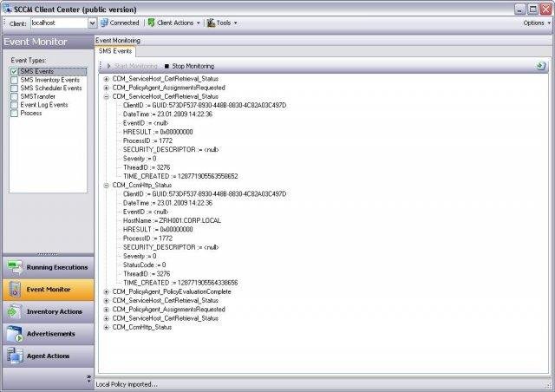Image resolution: width=555 pixels, height=392 pixels.
Task: Enable the SMS Inventory Events checkbox
Action: (14, 80)
